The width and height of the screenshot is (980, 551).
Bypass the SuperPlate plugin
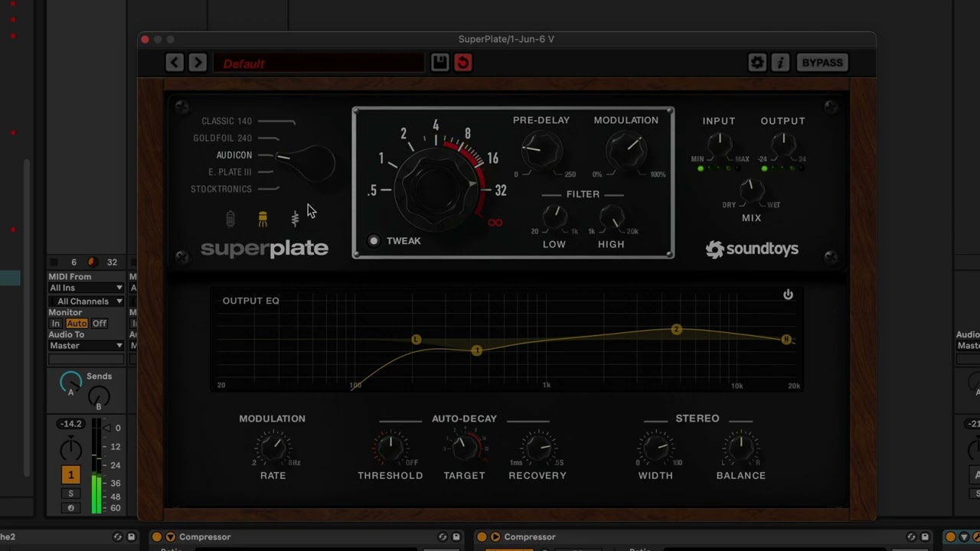tap(822, 63)
